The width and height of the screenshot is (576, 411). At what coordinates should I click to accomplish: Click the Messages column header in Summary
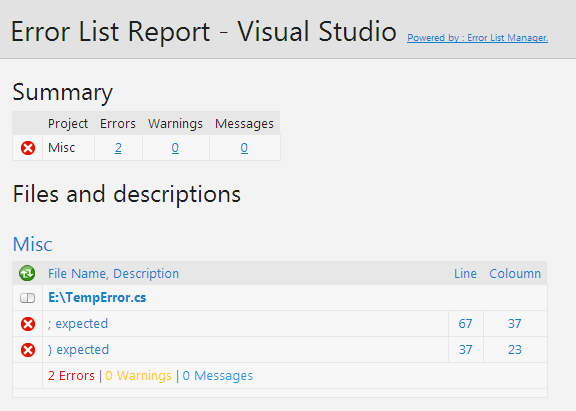click(244, 124)
